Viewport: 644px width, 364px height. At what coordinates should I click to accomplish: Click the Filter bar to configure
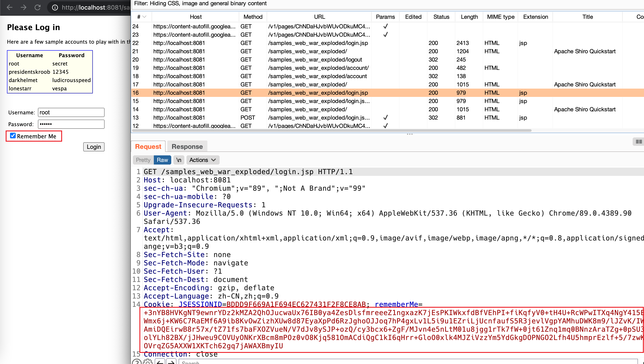coord(200,3)
